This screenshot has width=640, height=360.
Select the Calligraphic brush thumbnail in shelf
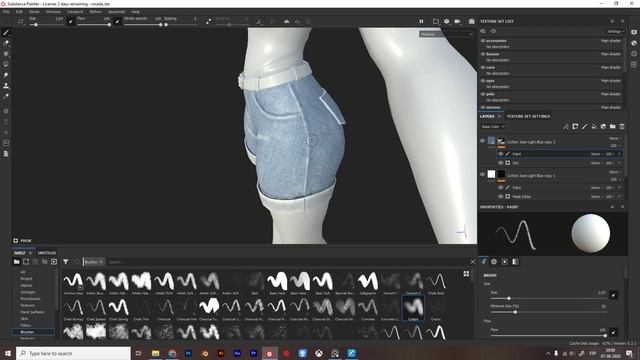[368, 283]
